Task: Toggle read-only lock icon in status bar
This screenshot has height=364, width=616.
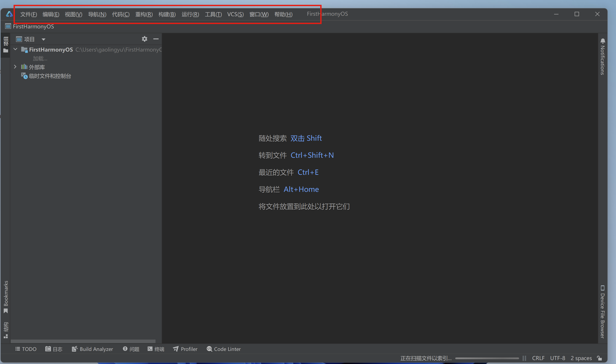Action: point(600,358)
